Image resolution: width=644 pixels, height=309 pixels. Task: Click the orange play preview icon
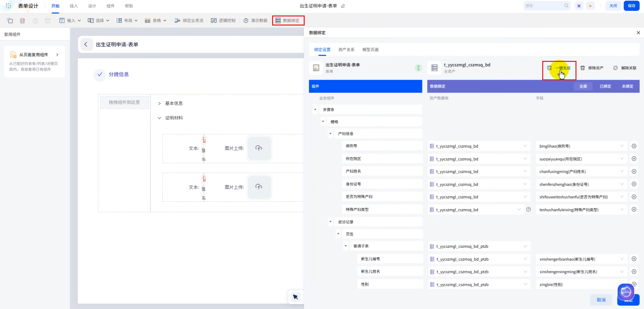coord(591,6)
